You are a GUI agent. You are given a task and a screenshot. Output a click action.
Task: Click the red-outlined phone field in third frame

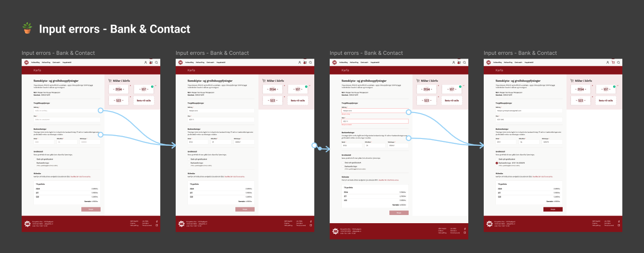pyautogui.click(x=374, y=121)
